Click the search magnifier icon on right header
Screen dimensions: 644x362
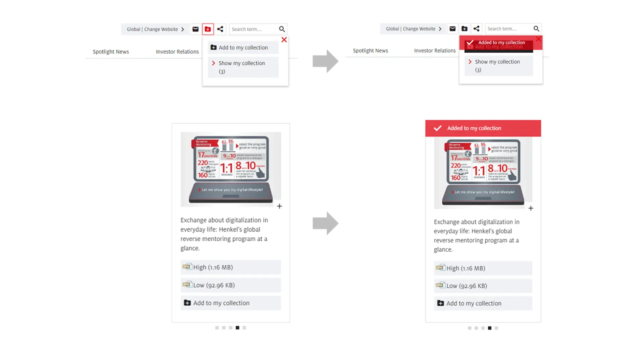[x=537, y=28]
